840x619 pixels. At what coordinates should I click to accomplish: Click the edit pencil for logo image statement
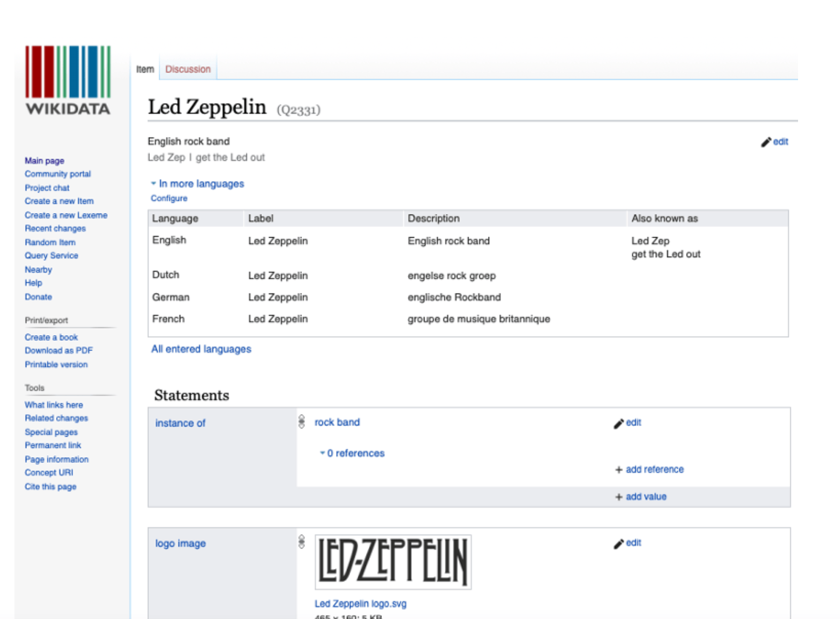[x=619, y=544]
